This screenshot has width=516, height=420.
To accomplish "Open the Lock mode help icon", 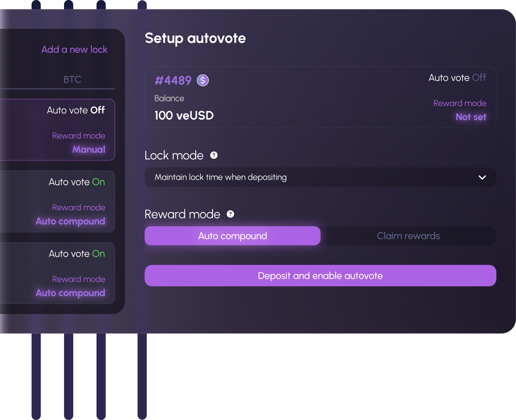I will [214, 155].
